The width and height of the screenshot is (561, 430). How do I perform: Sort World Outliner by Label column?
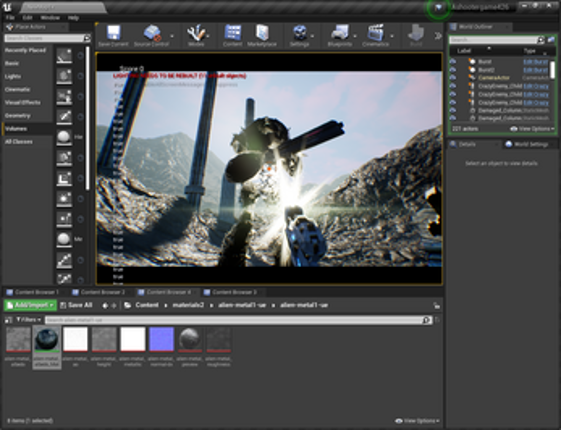(x=464, y=51)
